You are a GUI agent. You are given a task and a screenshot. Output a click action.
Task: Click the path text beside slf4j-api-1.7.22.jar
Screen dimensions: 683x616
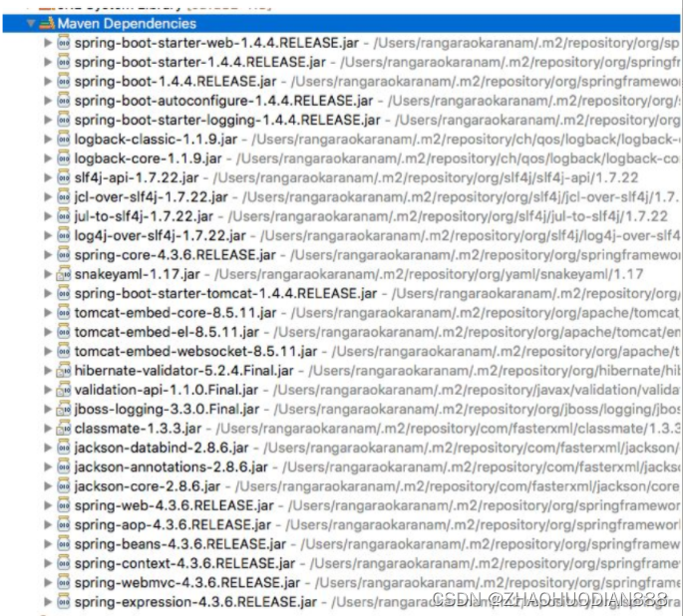point(426,178)
